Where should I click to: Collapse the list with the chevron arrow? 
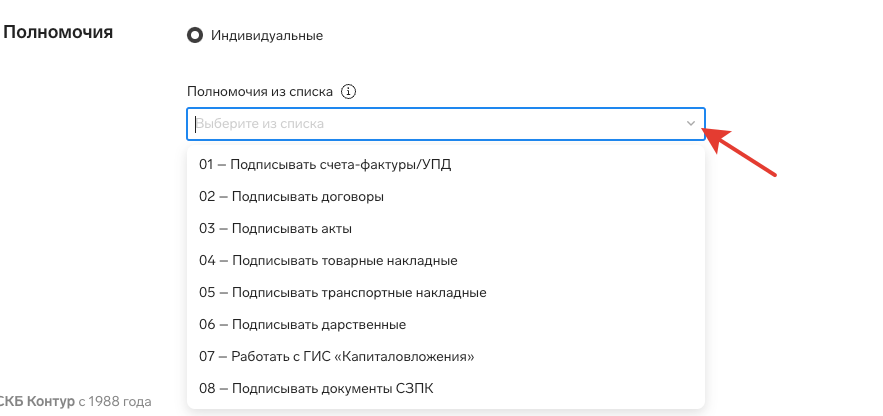point(690,124)
